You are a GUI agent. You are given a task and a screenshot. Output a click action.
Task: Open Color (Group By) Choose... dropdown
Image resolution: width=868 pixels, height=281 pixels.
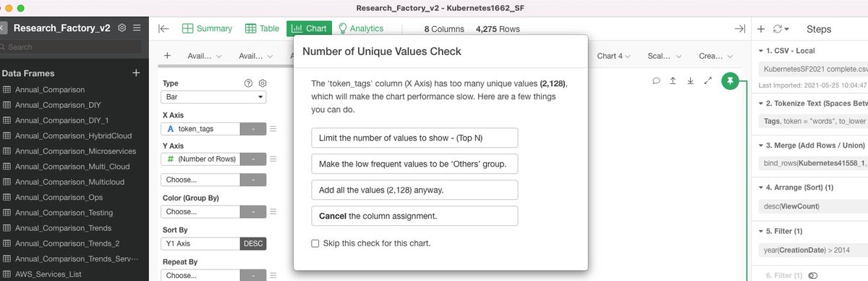200,212
